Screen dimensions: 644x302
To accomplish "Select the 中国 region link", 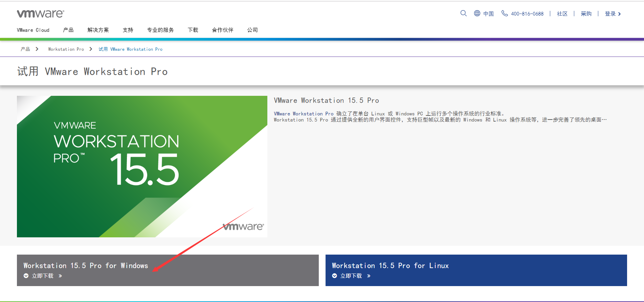I will point(488,14).
